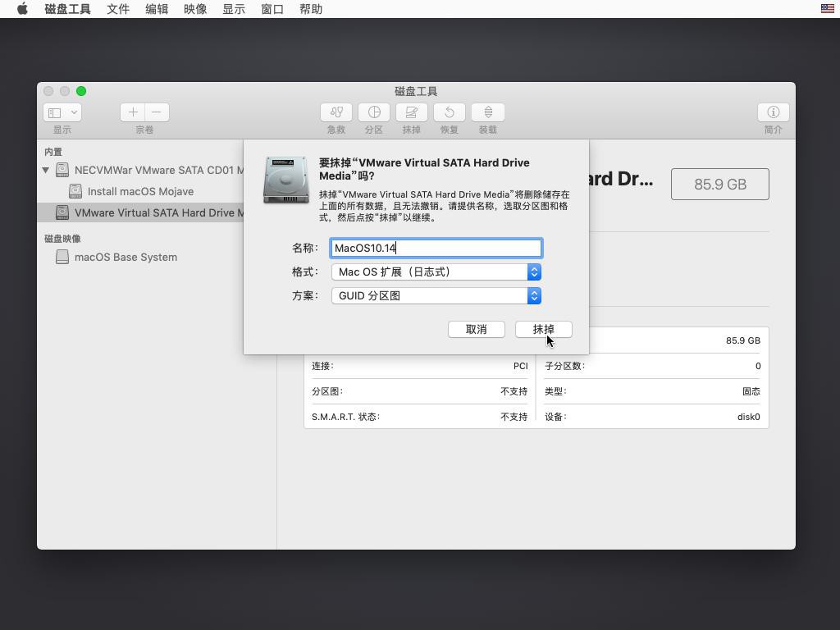Click the Restore 恢复 toolbar icon
The width and height of the screenshot is (840, 630).
click(x=450, y=112)
